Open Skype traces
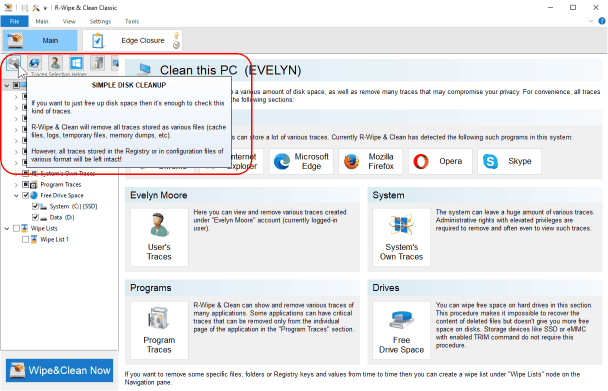Viewport: 608px width, 391px height. (x=509, y=161)
